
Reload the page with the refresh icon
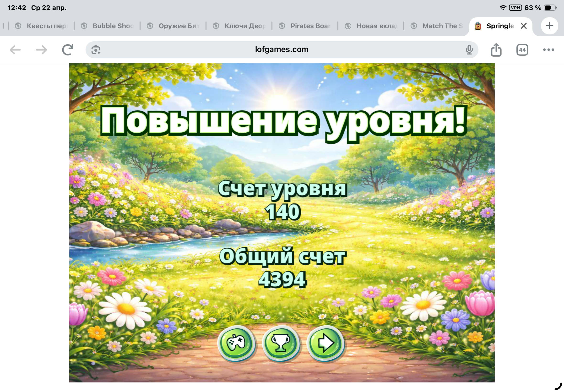coord(68,50)
